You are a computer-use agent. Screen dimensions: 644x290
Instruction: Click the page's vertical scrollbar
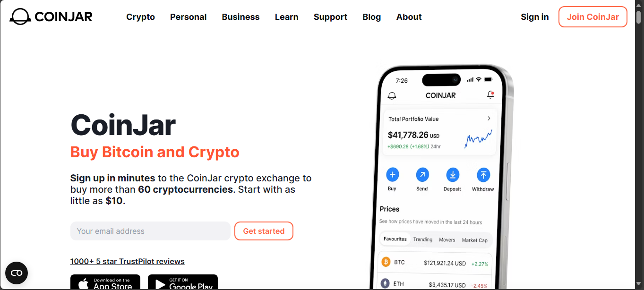tap(639, 142)
